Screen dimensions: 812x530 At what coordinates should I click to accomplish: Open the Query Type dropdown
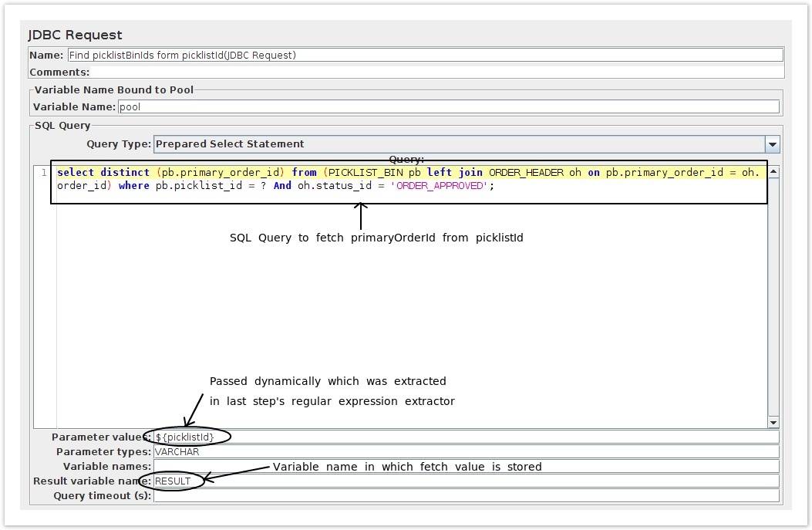(467, 144)
